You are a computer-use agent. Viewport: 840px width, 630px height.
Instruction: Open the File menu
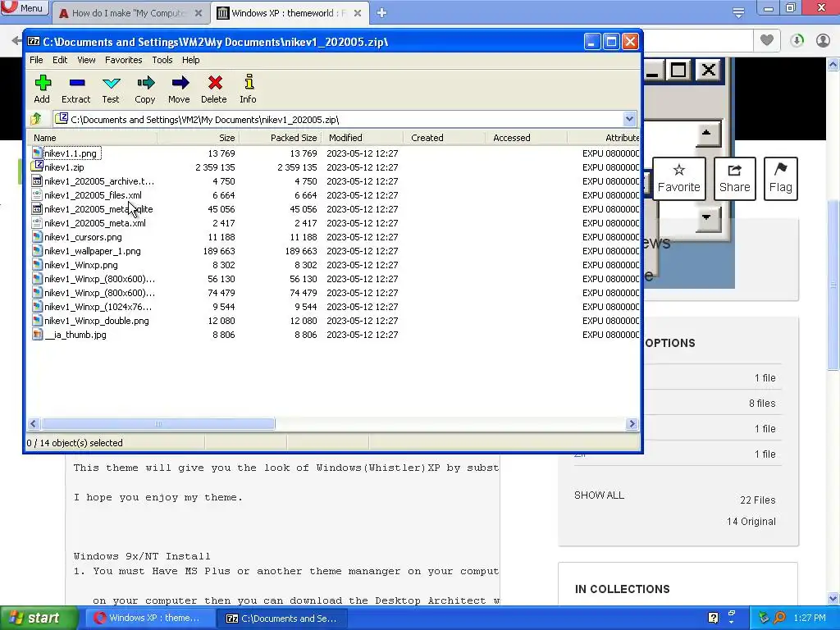36,60
